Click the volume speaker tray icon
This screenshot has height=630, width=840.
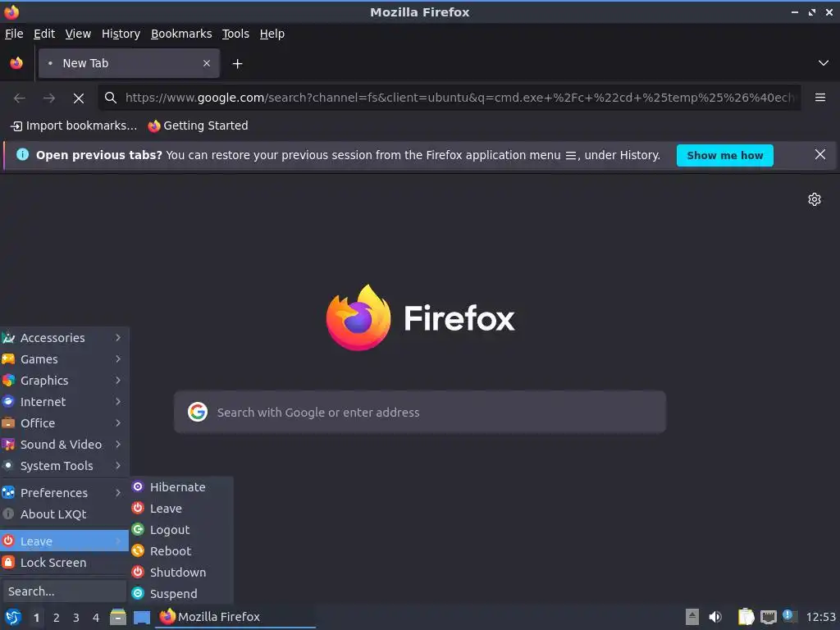pyautogui.click(x=715, y=617)
